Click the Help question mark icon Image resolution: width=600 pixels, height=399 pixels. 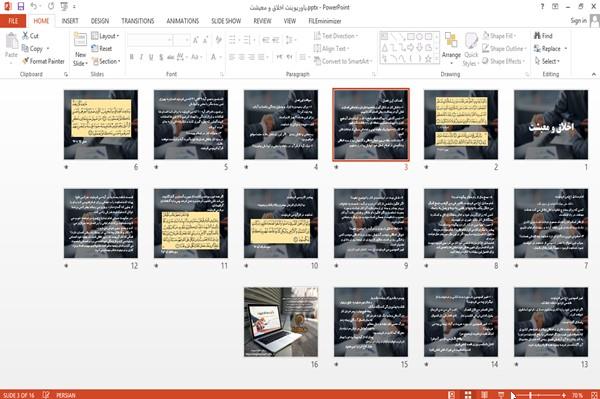point(542,7)
